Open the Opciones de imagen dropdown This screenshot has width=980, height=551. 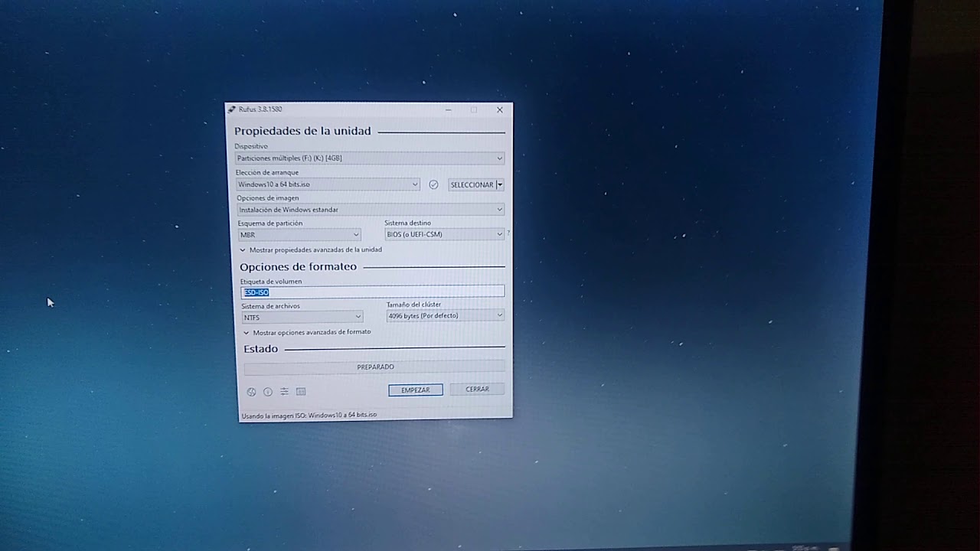tap(371, 210)
